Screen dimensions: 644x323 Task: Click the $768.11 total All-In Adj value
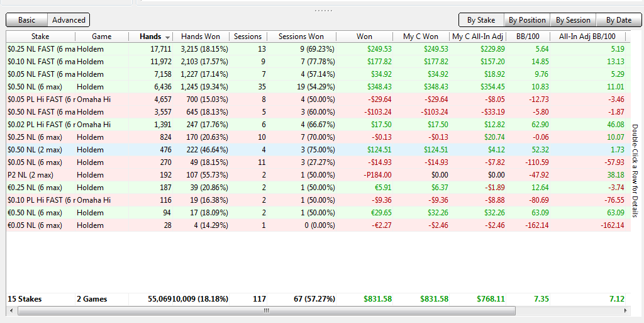(491, 298)
